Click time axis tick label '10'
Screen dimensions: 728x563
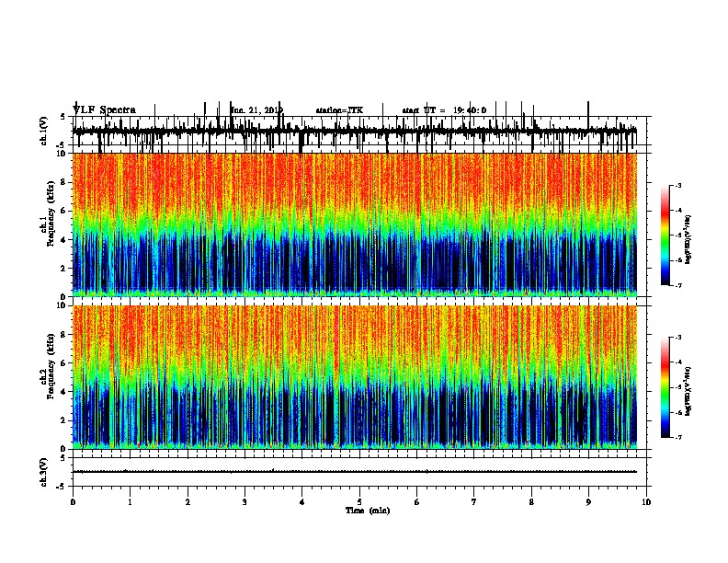pos(646,502)
